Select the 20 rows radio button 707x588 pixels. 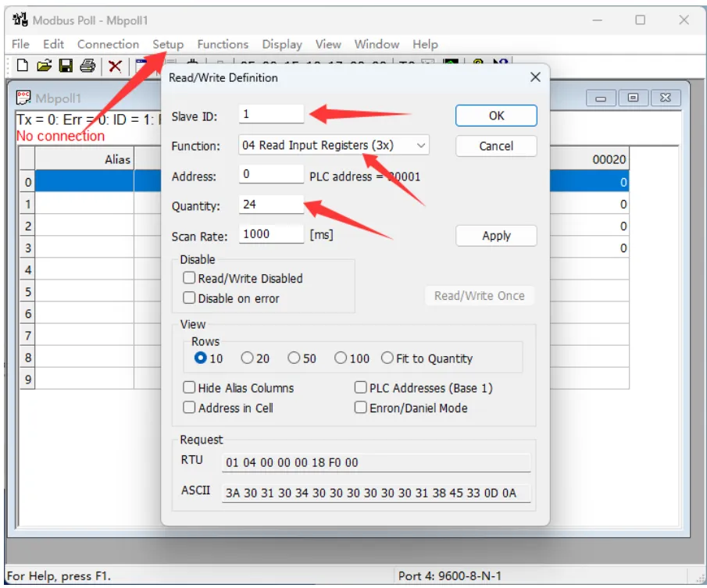click(252, 358)
